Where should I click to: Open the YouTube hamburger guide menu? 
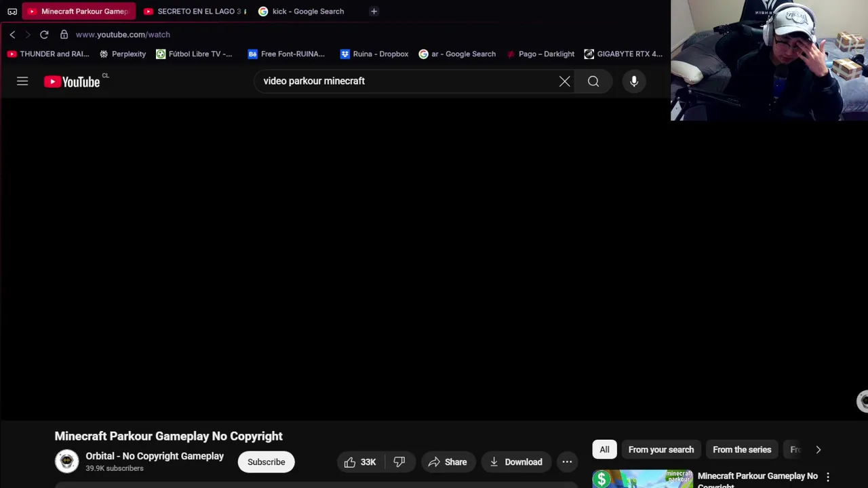[x=22, y=81]
